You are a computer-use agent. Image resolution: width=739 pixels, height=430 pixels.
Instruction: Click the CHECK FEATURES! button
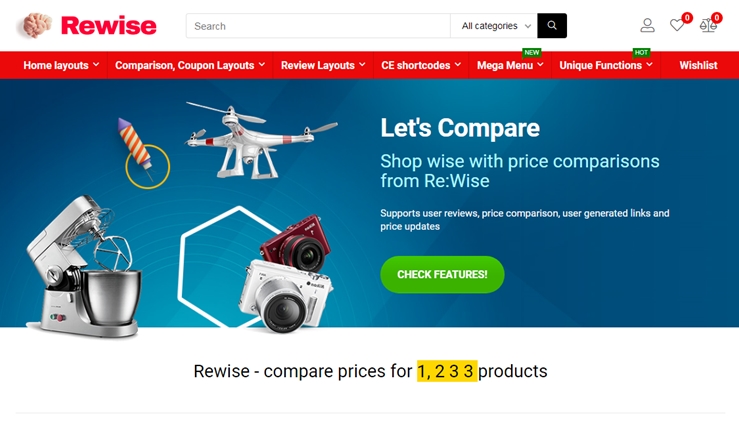point(442,274)
